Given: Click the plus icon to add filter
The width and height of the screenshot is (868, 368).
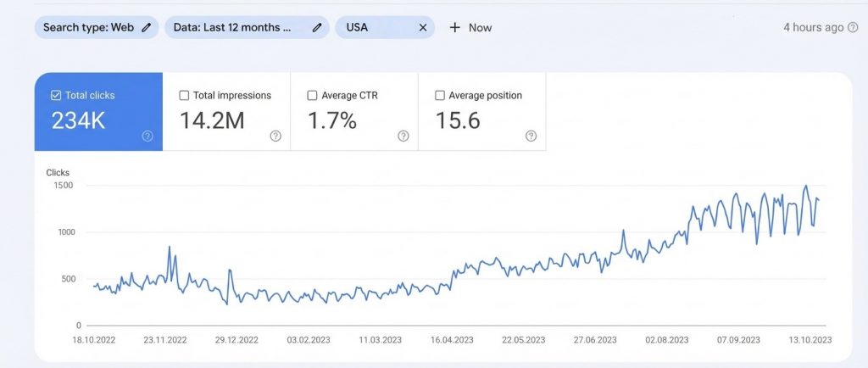Looking at the screenshot, I should (x=454, y=27).
